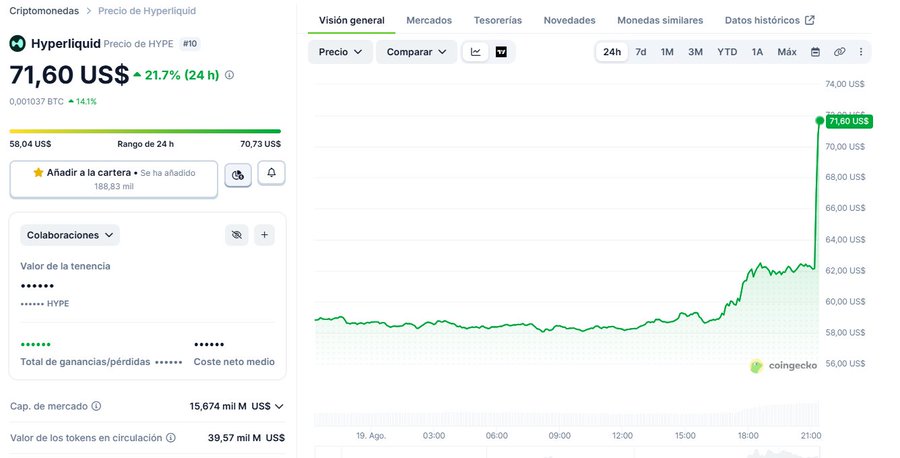The image size is (900, 458).
Task: Click the external link icon on Datos históricos
Action: 810,20
